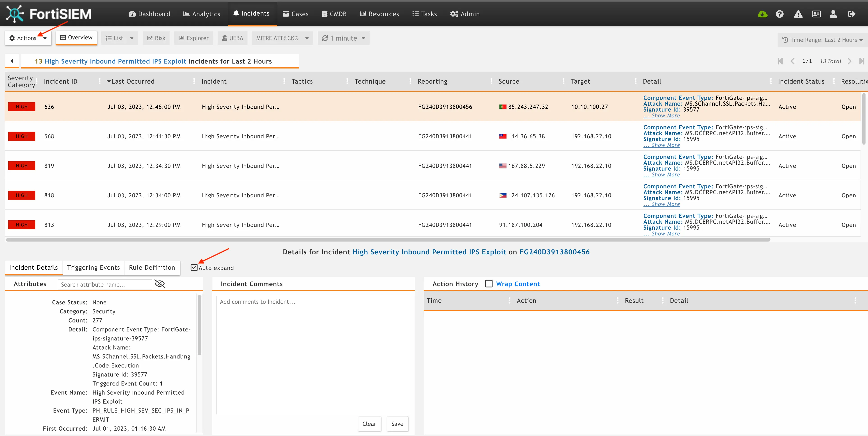Select the Incident Details tab
Screen dimensions: 868x436
(x=33, y=267)
